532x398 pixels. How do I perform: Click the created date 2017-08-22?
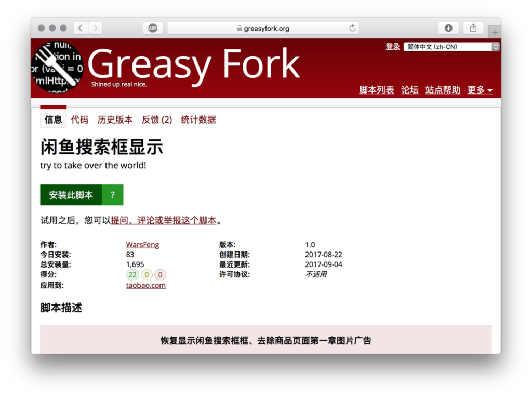pyautogui.click(x=324, y=255)
